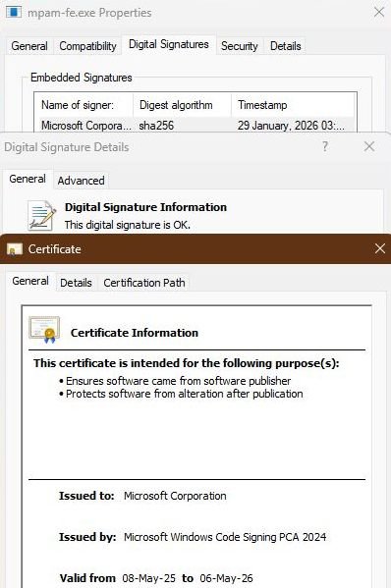The width and height of the screenshot is (391, 588).
Task: Click 'Ensures software came from software publisher' line
Action: [x=178, y=381]
